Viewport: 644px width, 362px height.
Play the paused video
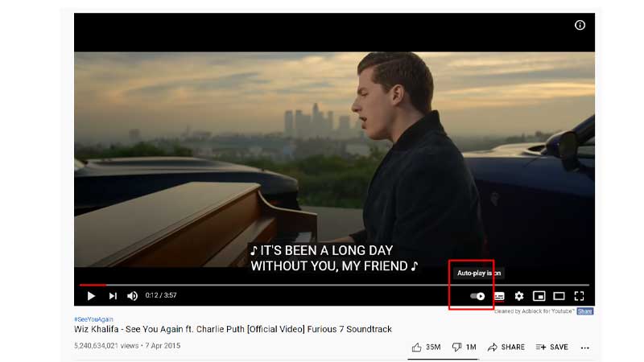click(91, 296)
